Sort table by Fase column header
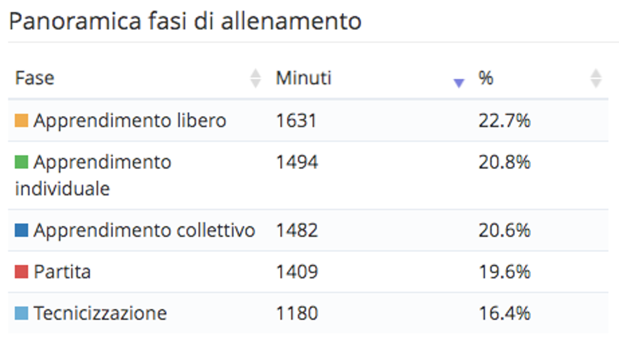Image resolution: width=619 pixels, height=364 pixels. pos(35,78)
